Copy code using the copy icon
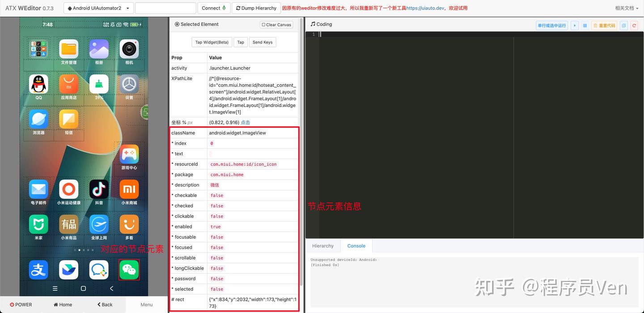 click(623, 26)
